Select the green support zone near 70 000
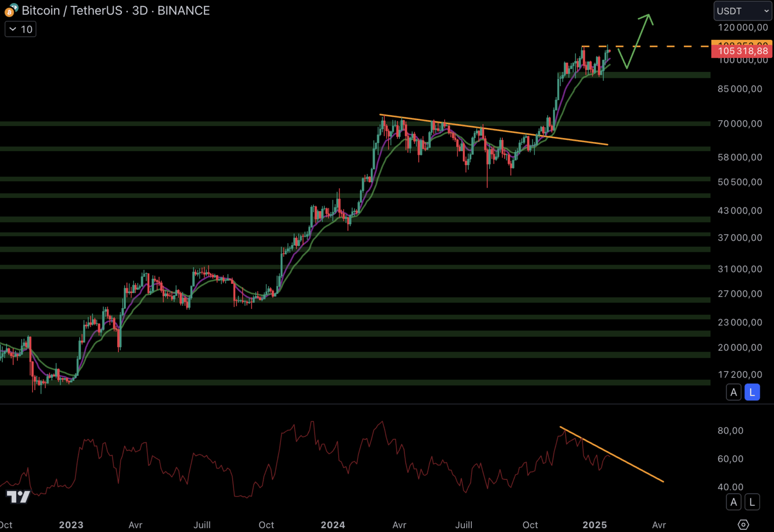774x532 pixels. coord(197,124)
